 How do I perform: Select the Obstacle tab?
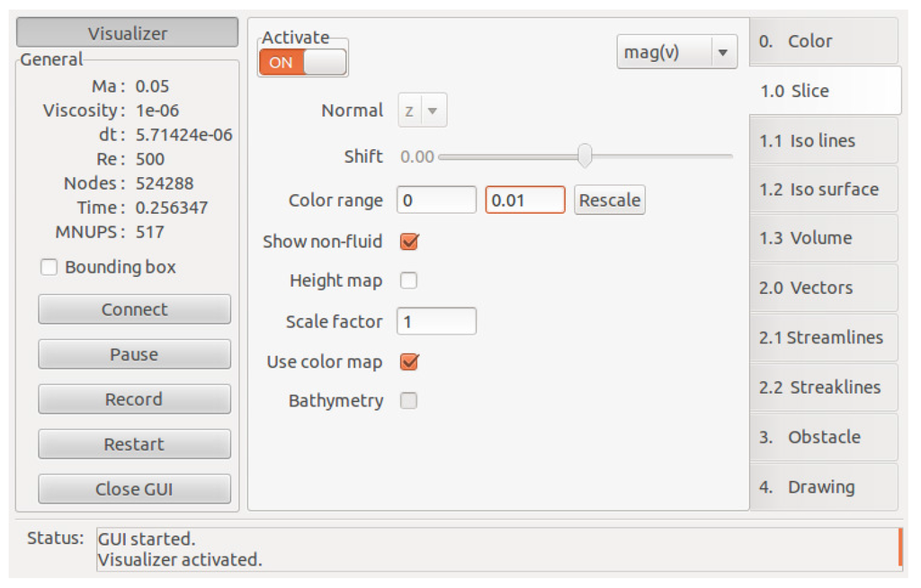coord(823,438)
